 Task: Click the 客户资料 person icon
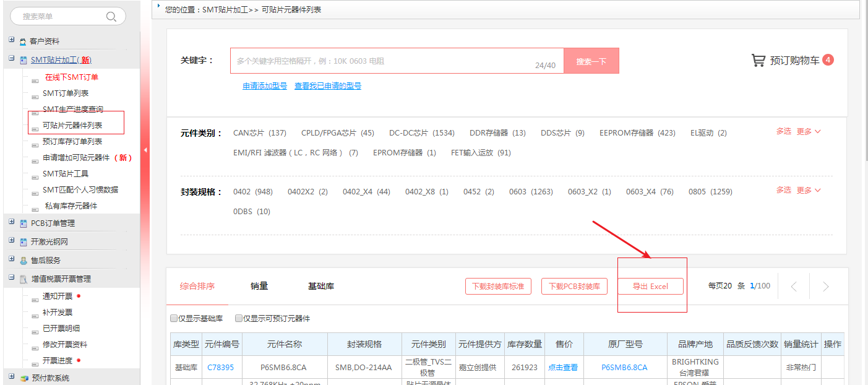23,41
